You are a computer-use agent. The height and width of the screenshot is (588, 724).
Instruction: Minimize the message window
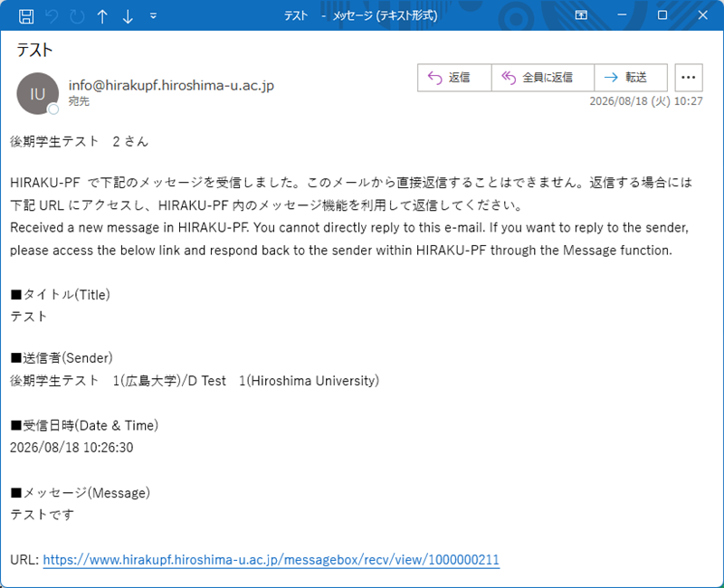622,15
